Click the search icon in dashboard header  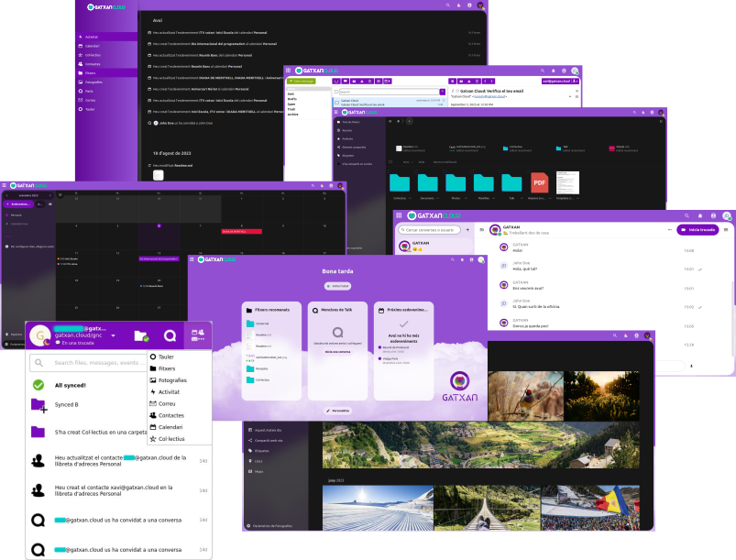tap(453, 259)
